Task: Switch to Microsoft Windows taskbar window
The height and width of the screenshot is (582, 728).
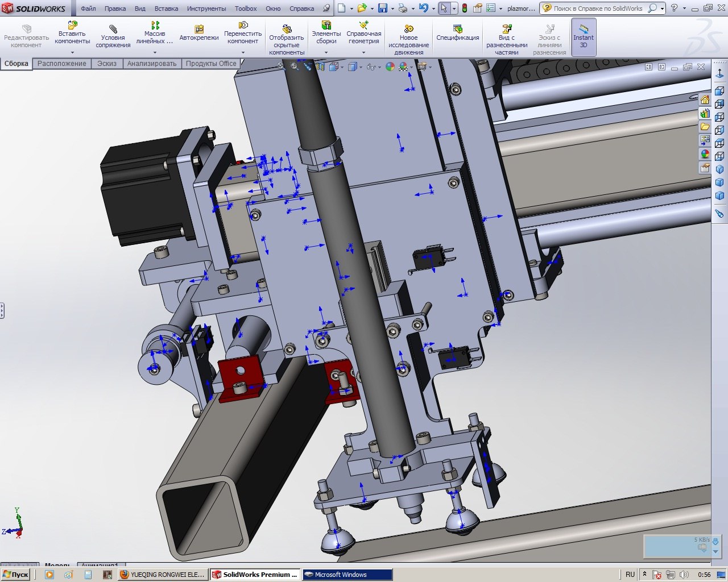Action: tap(346, 575)
